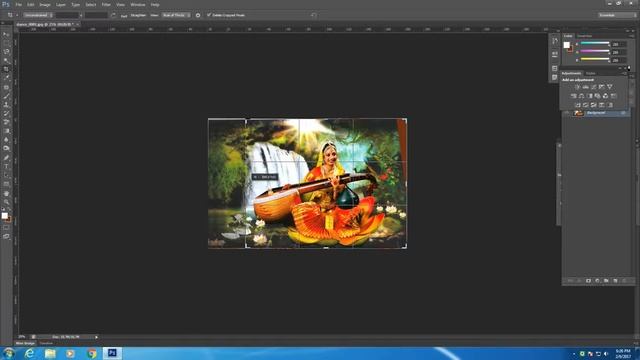Click crop width input field
The image size is (640, 360).
[x=67, y=15]
